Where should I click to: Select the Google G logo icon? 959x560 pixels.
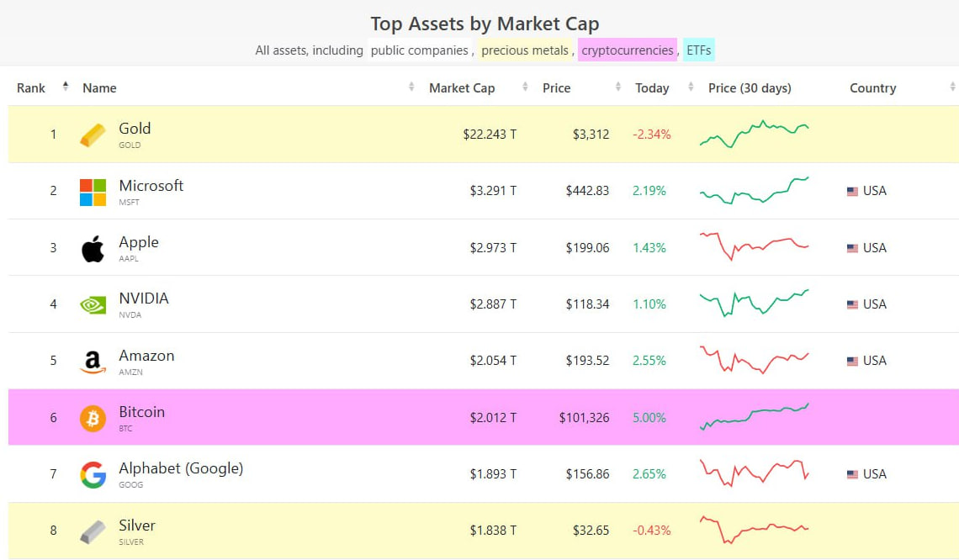point(93,475)
